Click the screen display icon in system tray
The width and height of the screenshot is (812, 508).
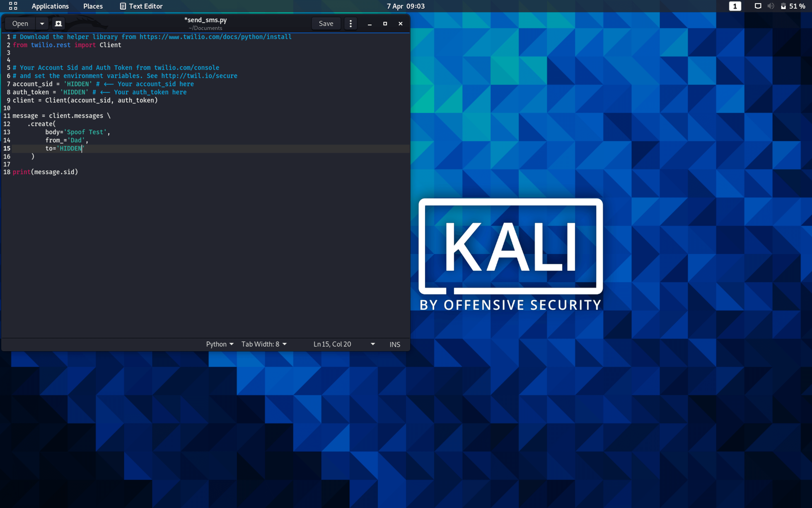[x=758, y=6]
